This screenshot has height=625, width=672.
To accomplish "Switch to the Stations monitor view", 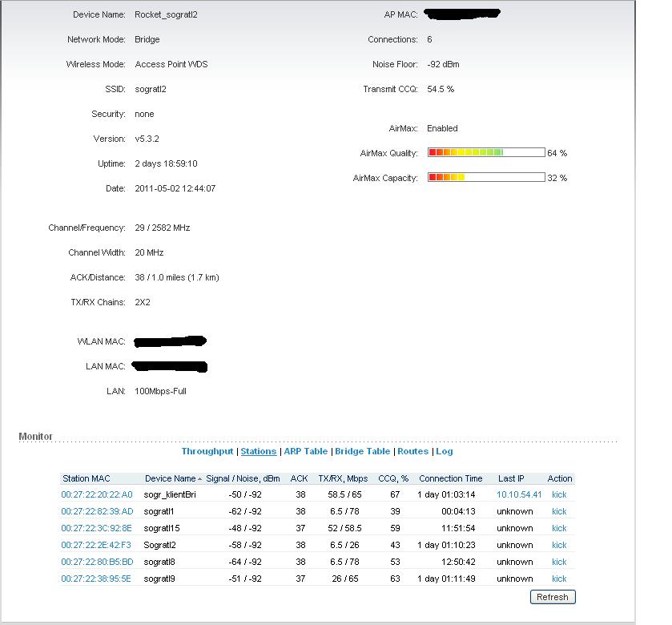I will click(259, 451).
